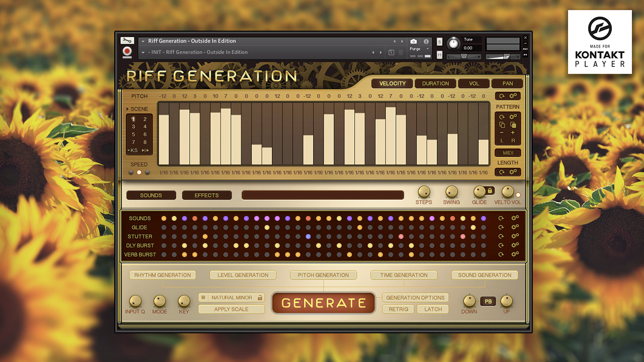The height and width of the screenshot is (362, 644).
Task: Click the large GENERATE button
Action: coord(324,303)
